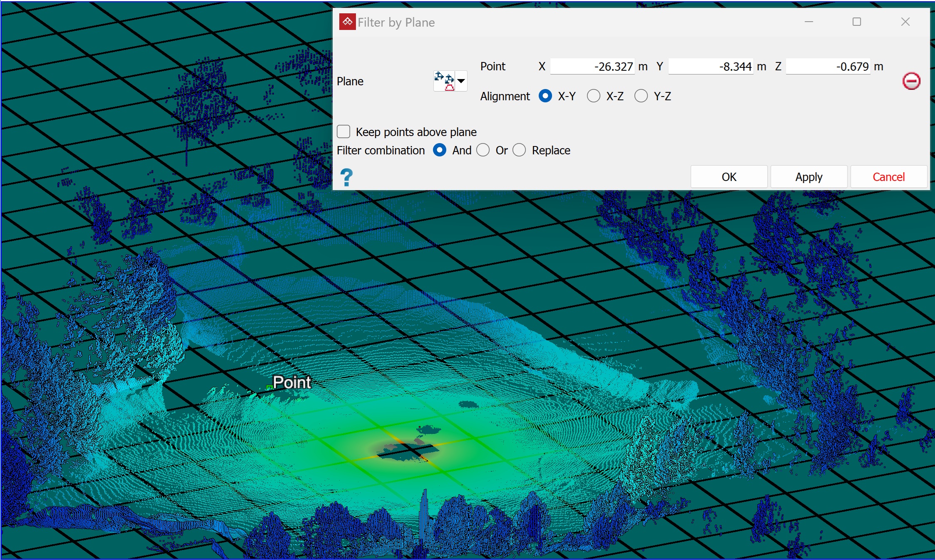
Task: Select X-Z alignment option
Action: 594,96
